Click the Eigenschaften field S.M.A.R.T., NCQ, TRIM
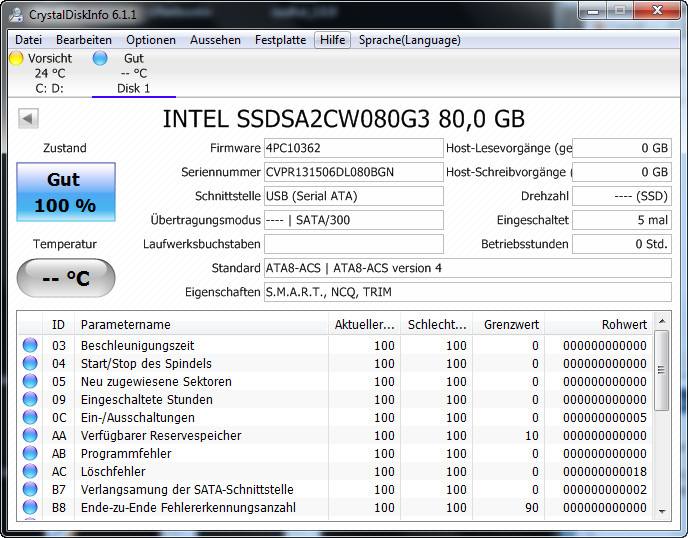 468,292
